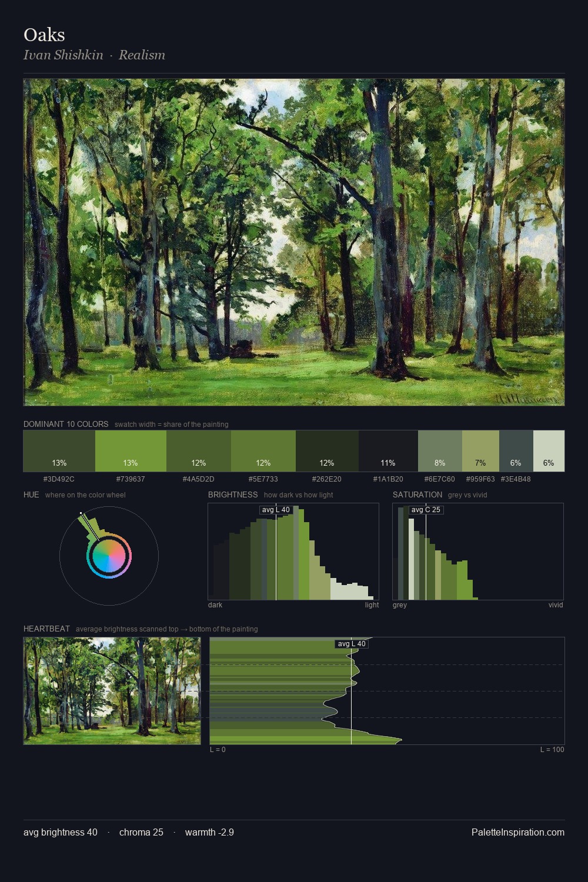The height and width of the screenshot is (882, 588).
Task: Pick the pale olive #959F63 swatch
Action: pyautogui.click(x=480, y=451)
